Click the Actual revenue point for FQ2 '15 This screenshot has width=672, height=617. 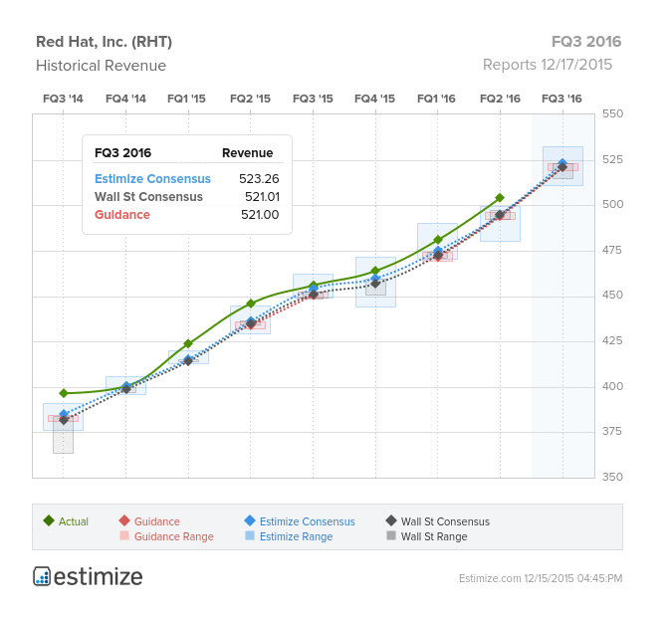point(251,304)
